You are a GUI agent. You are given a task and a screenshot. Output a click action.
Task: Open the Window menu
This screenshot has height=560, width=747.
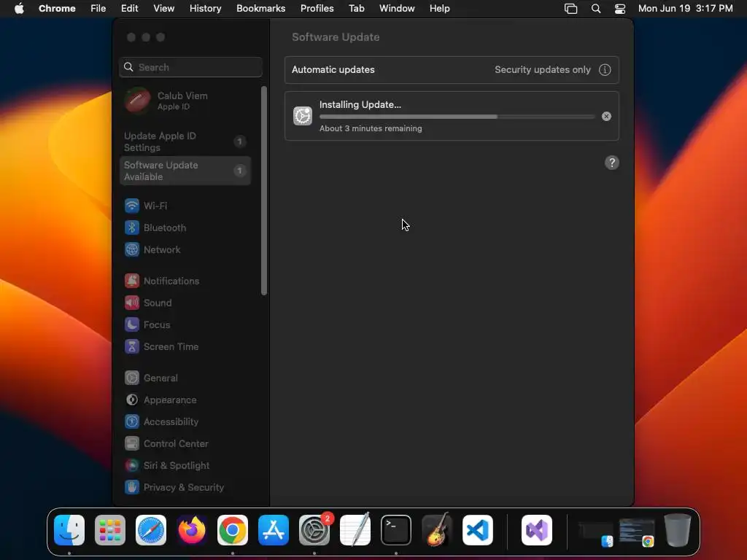[x=397, y=9]
